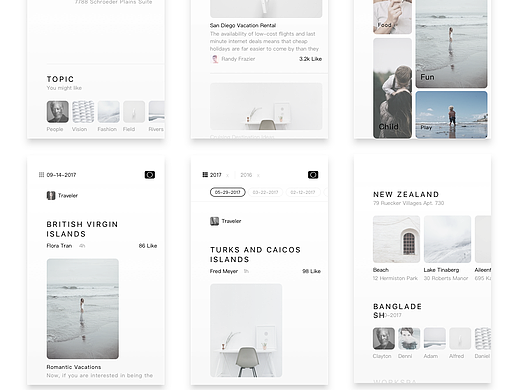
Task: Open the Food category tile
Action: click(x=392, y=17)
